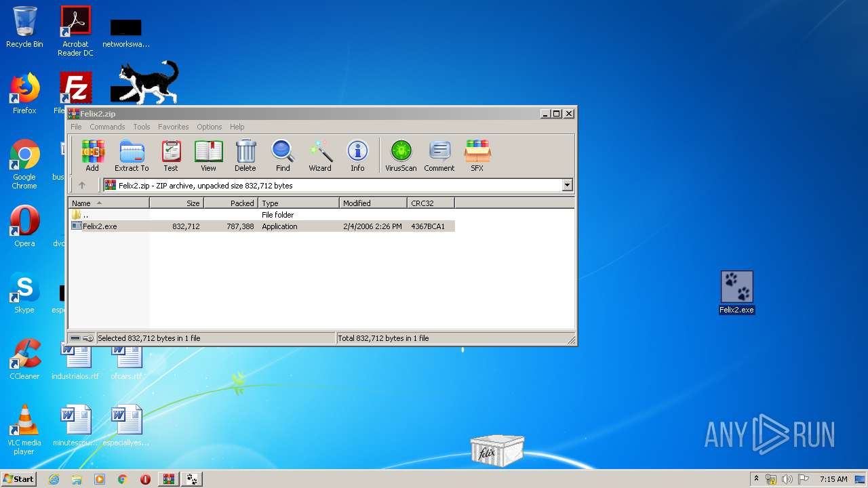
Task: Click the Extract To toolbar icon
Action: 132,155
